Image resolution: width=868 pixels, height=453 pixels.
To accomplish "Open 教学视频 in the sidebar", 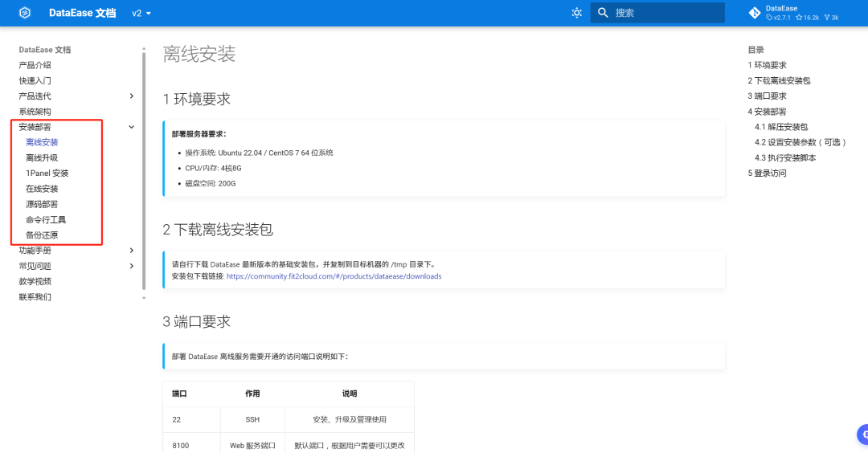I will coord(35,281).
